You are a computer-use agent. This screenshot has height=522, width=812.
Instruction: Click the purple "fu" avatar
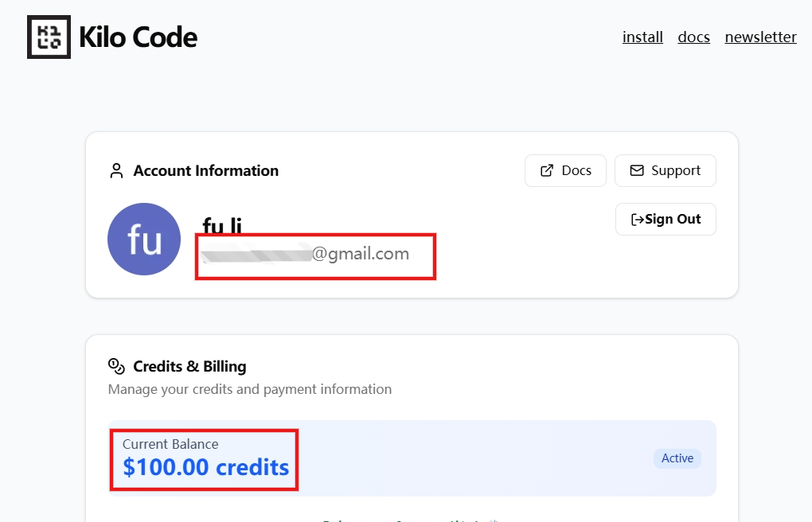144,240
